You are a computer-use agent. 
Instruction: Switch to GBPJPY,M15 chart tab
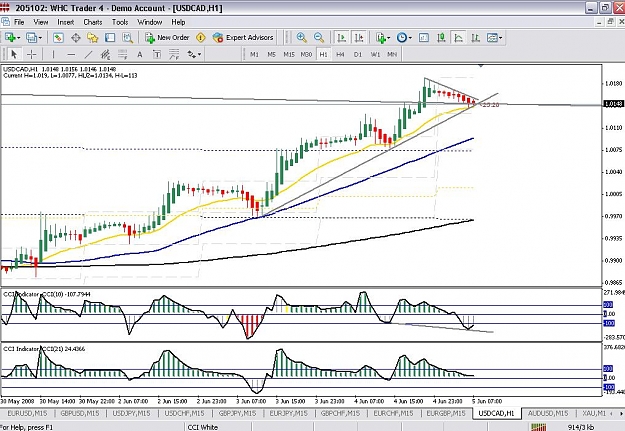237,413
